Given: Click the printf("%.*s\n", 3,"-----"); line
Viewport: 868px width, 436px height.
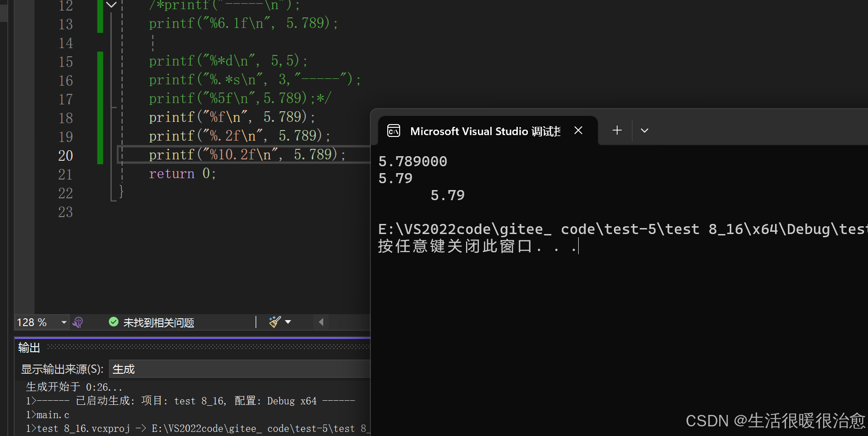Looking at the screenshot, I should pyautogui.click(x=255, y=80).
